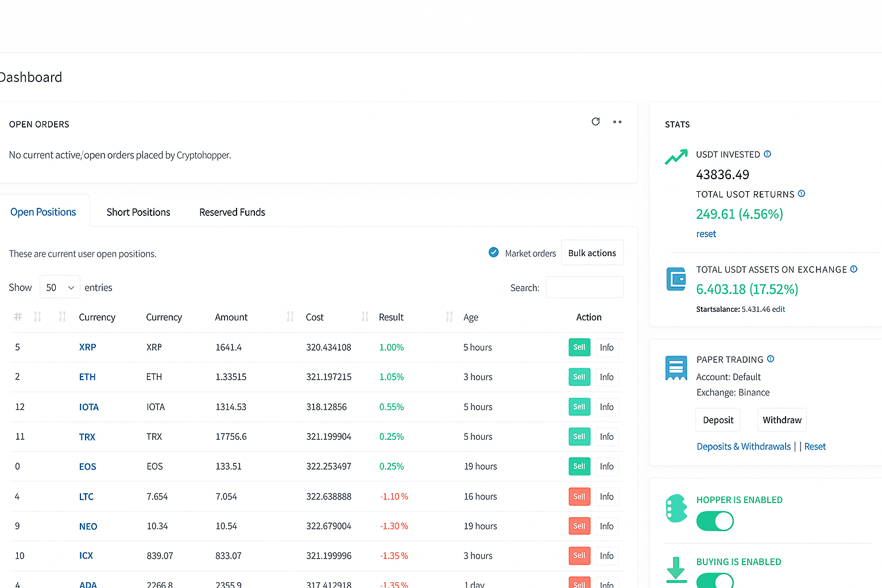
Task: Click the Withdraw button
Action: point(782,420)
